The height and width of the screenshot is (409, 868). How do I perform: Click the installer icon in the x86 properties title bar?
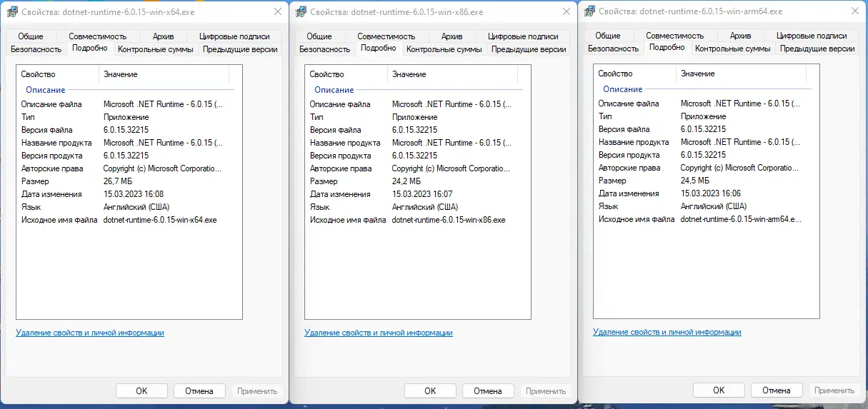point(300,12)
